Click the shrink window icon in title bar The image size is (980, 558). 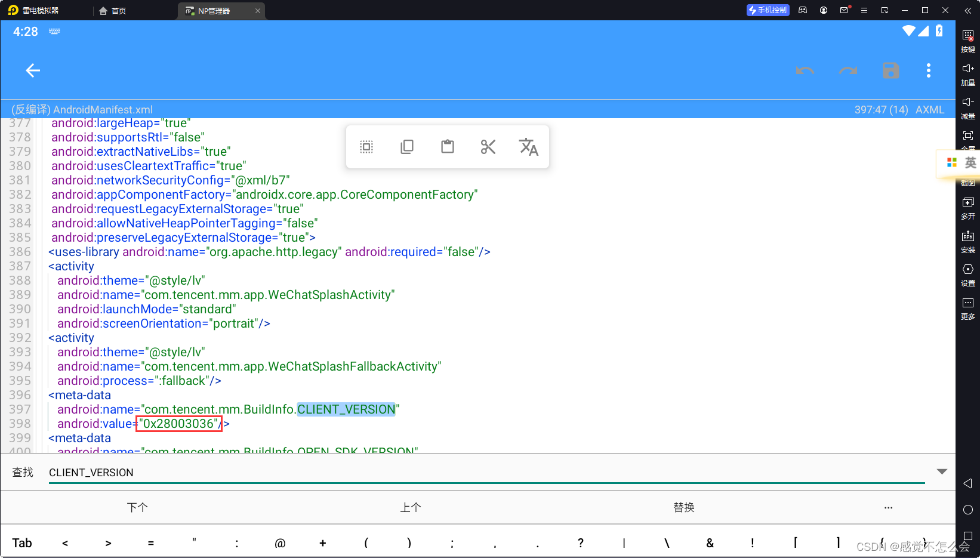coord(885,10)
